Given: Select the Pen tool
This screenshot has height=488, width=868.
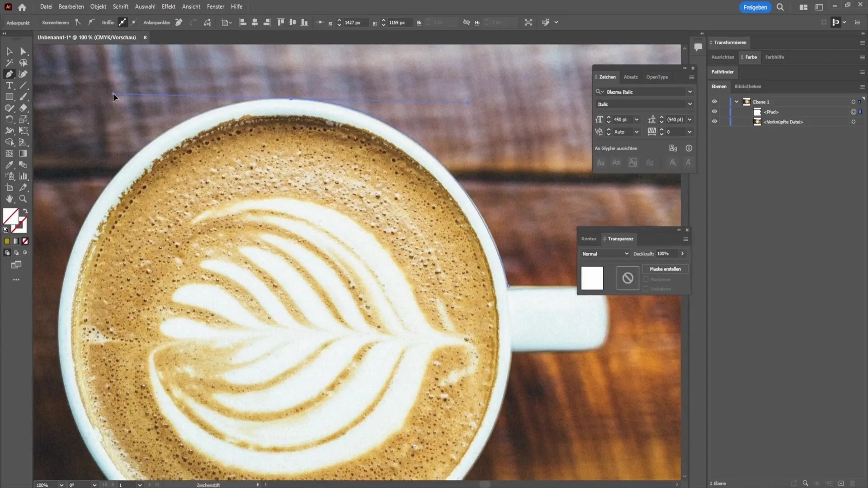Looking at the screenshot, I should (x=9, y=74).
